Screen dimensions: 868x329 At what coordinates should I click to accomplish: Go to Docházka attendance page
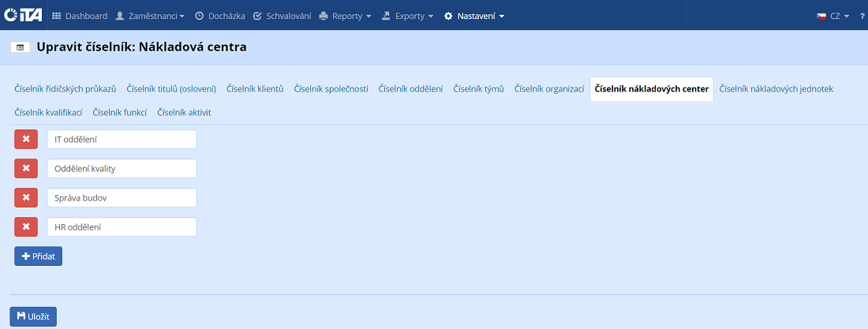[219, 16]
